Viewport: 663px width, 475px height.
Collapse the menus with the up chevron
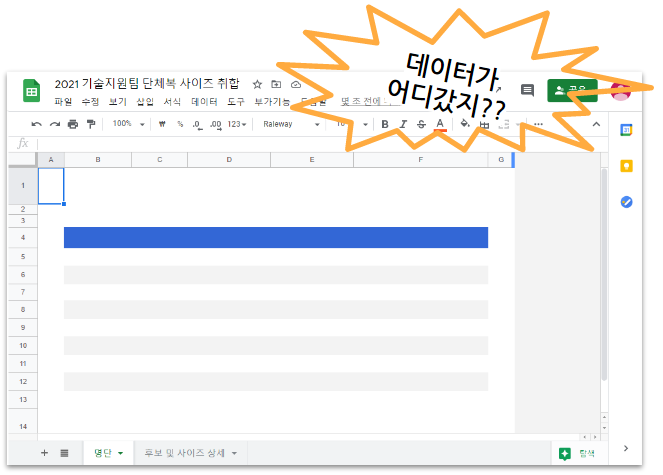coord(596,124)
